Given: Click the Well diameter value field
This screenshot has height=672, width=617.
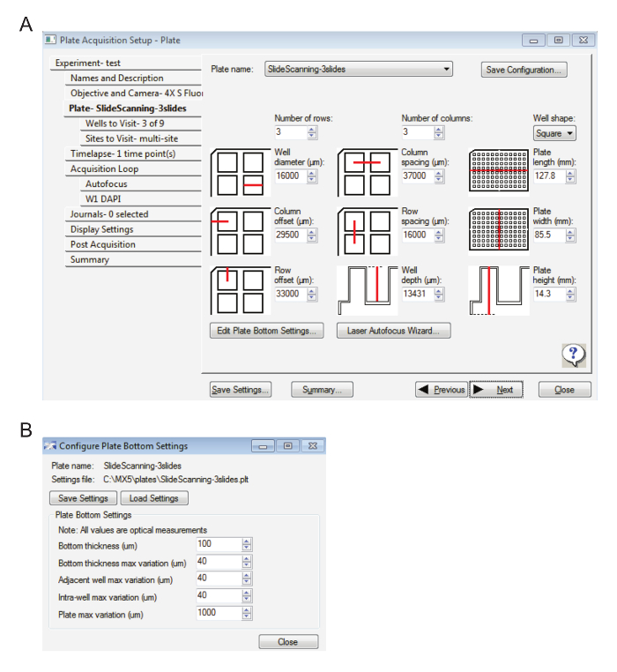Looking at the screenshot, I should pos(292,176).
